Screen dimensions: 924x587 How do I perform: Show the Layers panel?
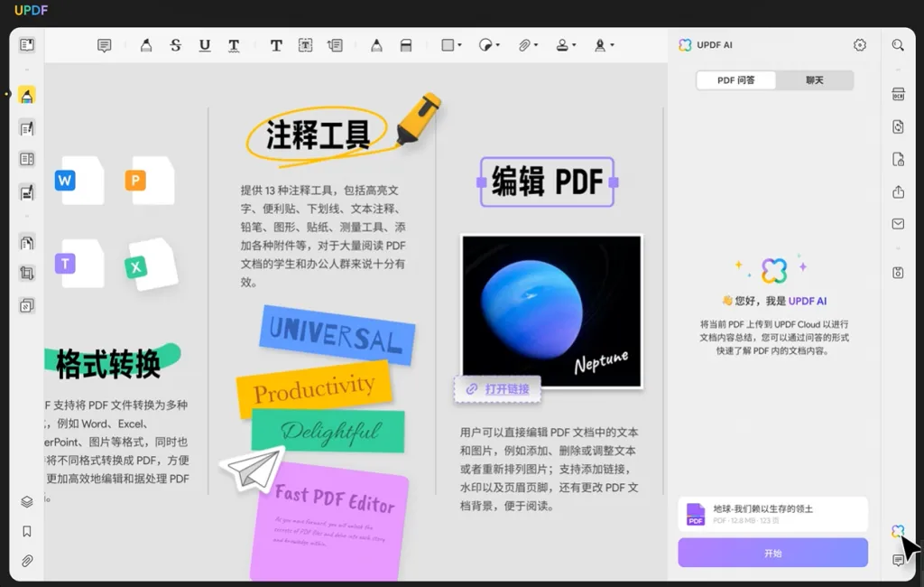(26, 502)
